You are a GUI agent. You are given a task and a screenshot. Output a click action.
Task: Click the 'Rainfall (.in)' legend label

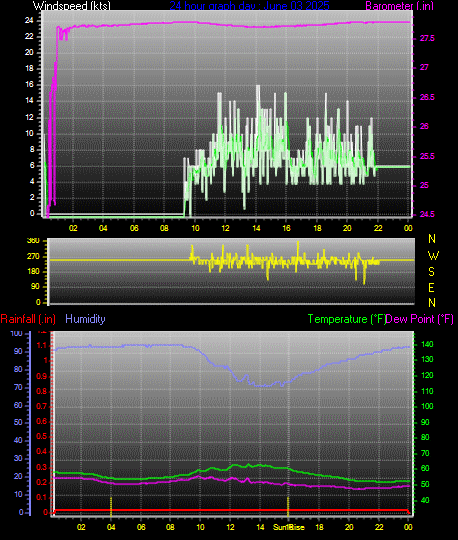coord(28,319)
